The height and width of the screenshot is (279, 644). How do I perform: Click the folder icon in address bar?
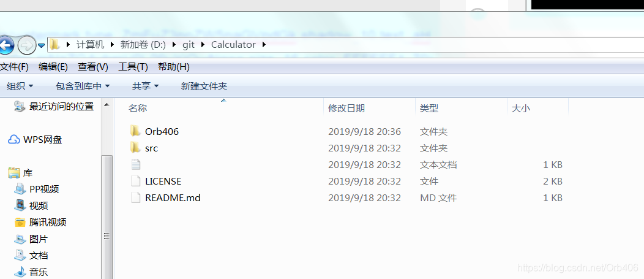[x=55, y=44]
